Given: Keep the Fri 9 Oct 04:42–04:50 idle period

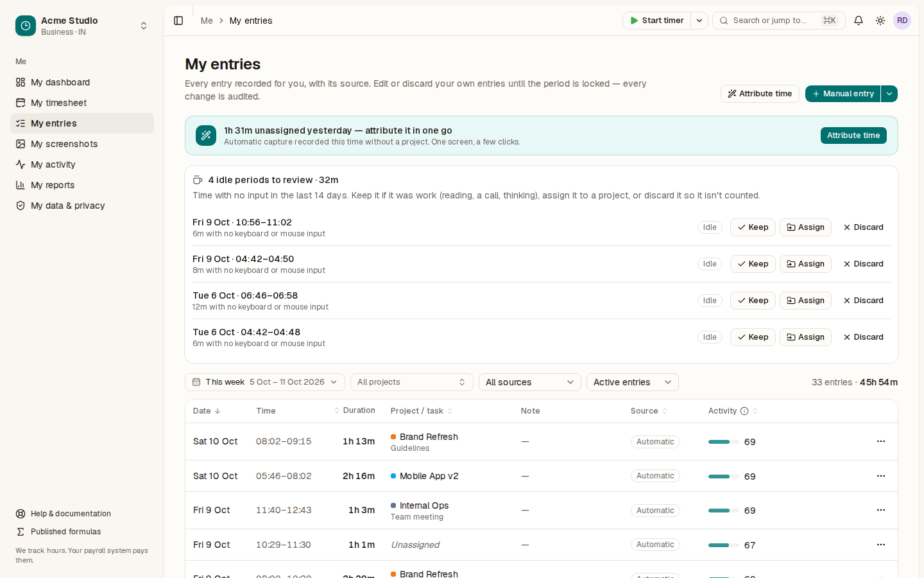Looking at the screenshot, I should tap(753, 264).
